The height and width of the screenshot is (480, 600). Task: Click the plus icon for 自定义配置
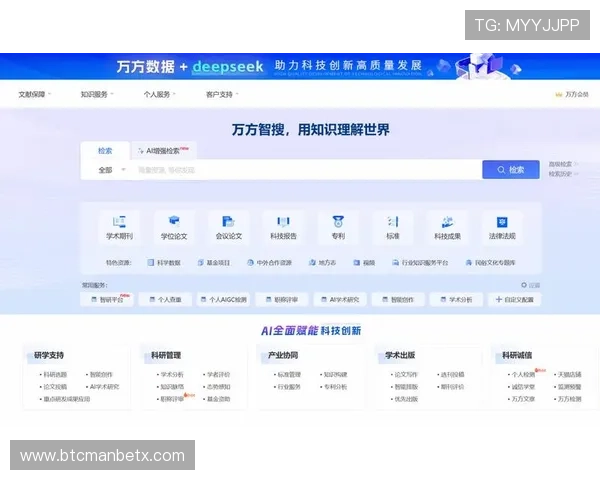pyautogui.click(x=499, y=299)
